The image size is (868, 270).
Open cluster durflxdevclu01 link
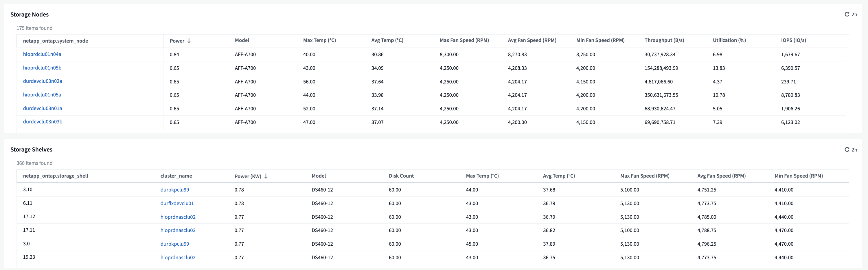click(177, 203)
